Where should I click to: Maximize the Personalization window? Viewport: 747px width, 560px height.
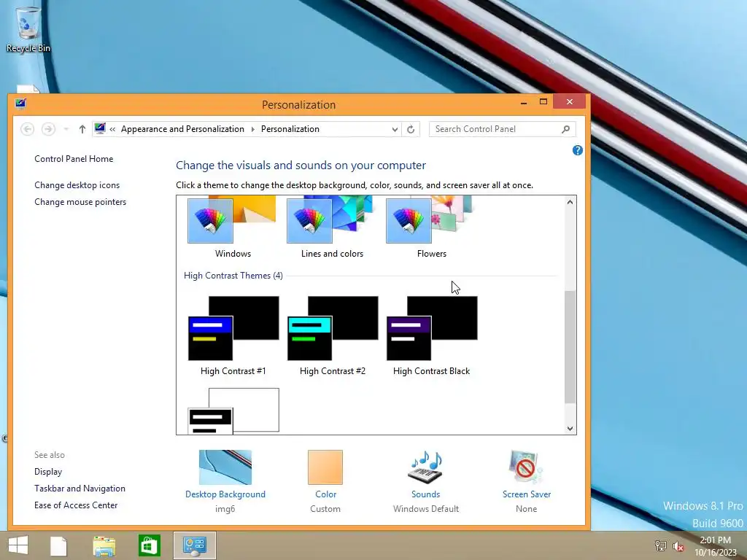543,102
